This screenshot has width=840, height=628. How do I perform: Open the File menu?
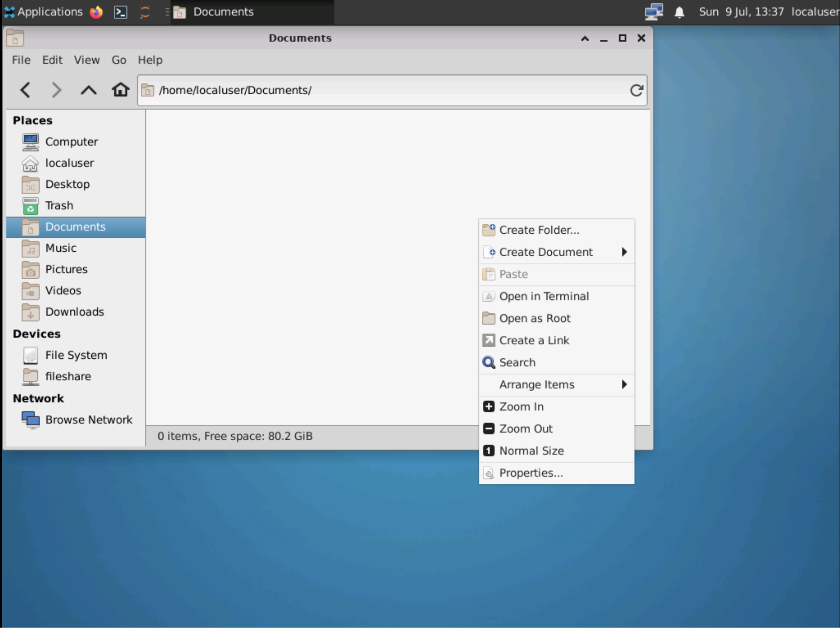click(21, 60)
